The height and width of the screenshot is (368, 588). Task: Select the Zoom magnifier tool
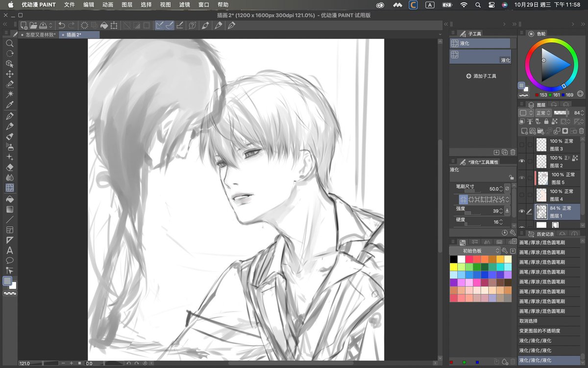pyautogui.click(x=9, y=43)
